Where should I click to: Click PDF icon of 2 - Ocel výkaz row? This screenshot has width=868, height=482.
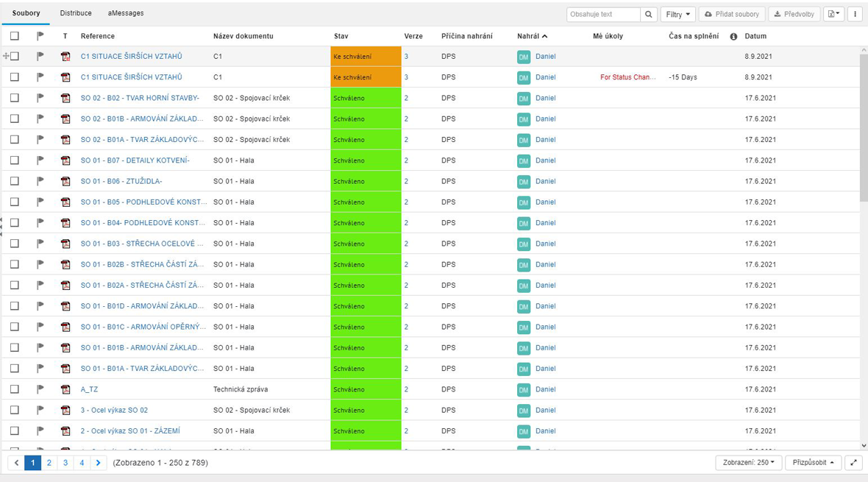(65, 431)
